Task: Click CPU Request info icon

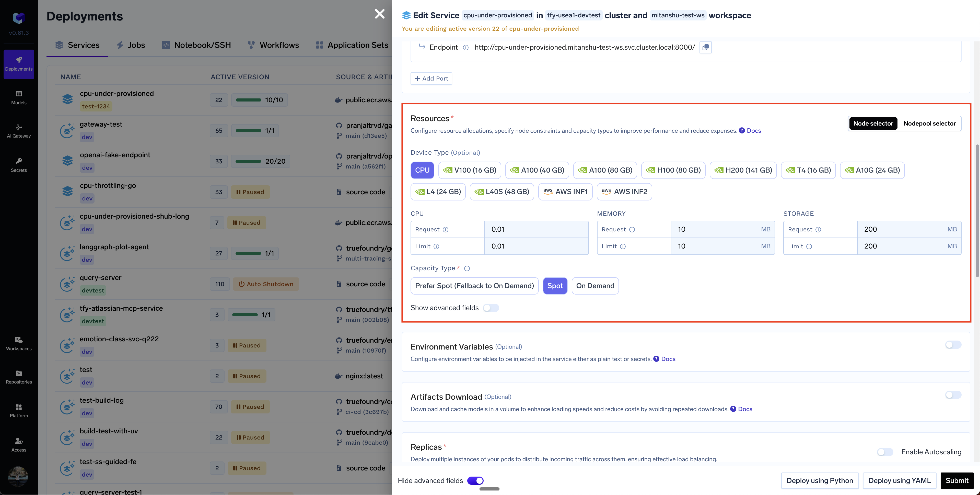Action: (x=446, y=230)
